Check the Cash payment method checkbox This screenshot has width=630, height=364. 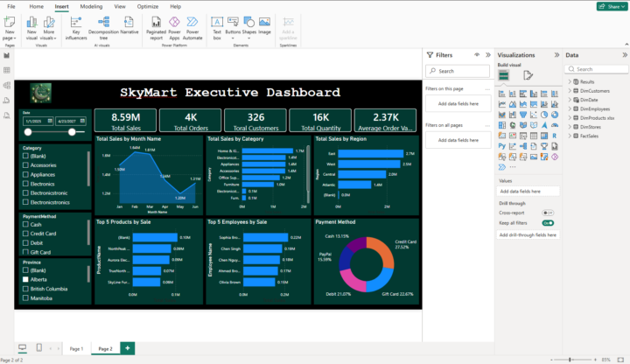coord(25,224)
